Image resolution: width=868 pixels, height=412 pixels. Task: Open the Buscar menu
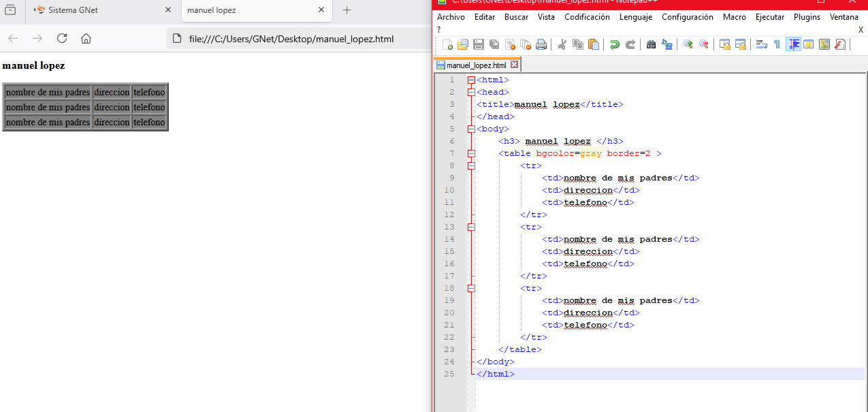(516, 17)
